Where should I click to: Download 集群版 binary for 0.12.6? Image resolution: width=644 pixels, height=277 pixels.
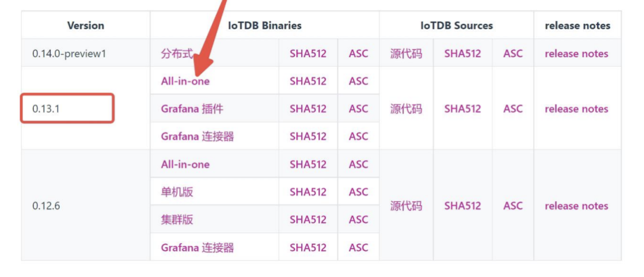click(x=177, y=220)
